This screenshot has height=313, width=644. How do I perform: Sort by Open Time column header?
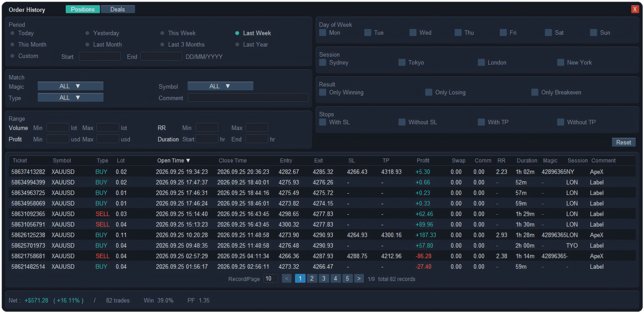pos(174,161)
